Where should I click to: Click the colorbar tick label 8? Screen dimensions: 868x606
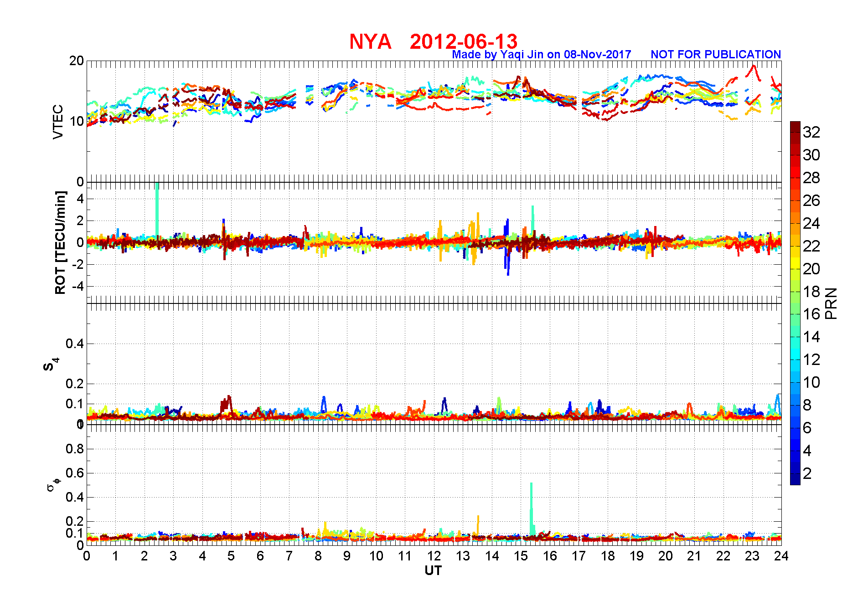(x=807, y=405)
